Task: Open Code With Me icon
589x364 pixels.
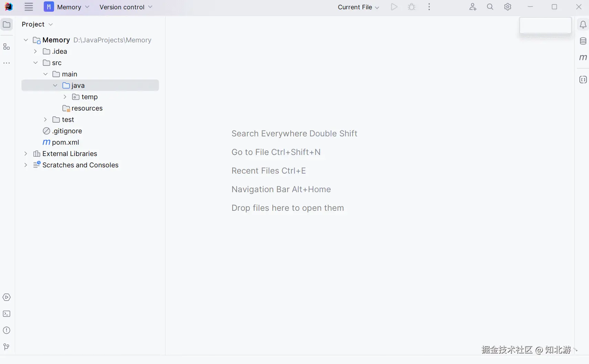Action: coord(473,7)
